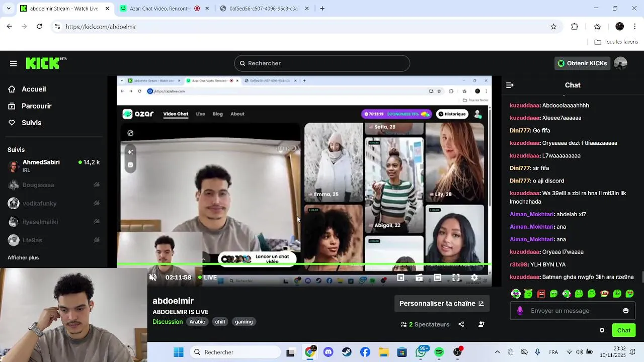Toggle theater mode in the player
The image size is (644, 362).
438,278
